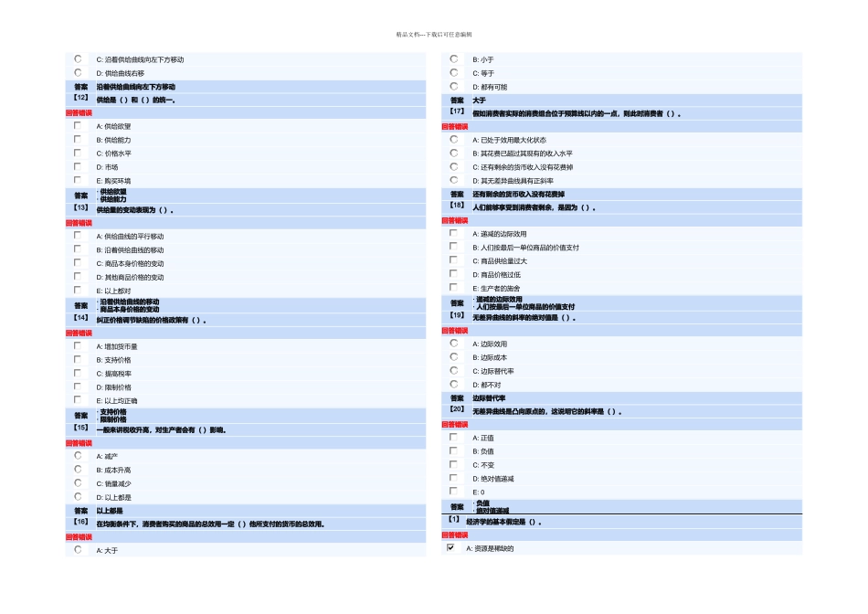This screenshot has height=614, width=868.
Task: Choose radio option C: 等于
Action: (x=454, y=72)
